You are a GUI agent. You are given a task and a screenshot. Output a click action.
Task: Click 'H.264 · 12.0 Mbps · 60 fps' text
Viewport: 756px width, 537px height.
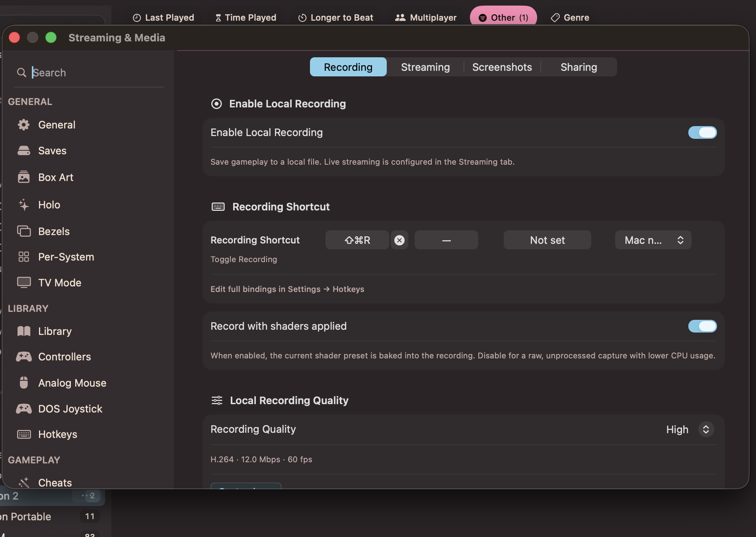pos(261,459)
